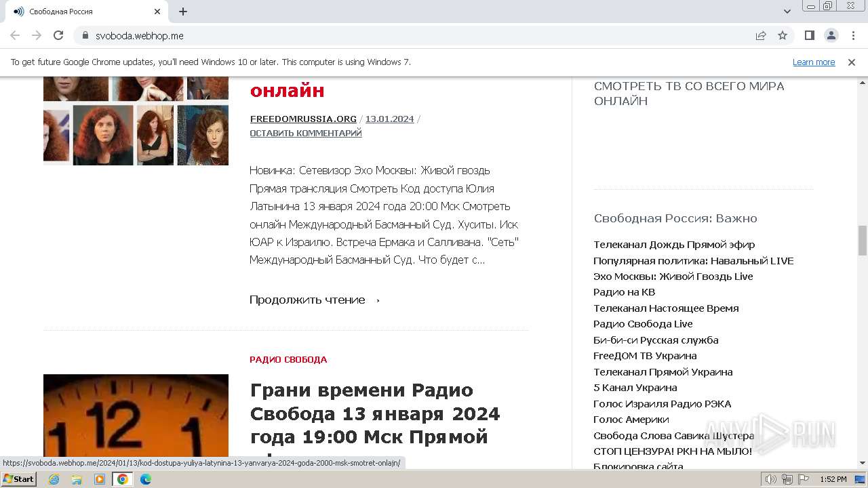Click the 1:52 PM system clock
This screenshot has height=488, width=868.
tap(833, 479)
